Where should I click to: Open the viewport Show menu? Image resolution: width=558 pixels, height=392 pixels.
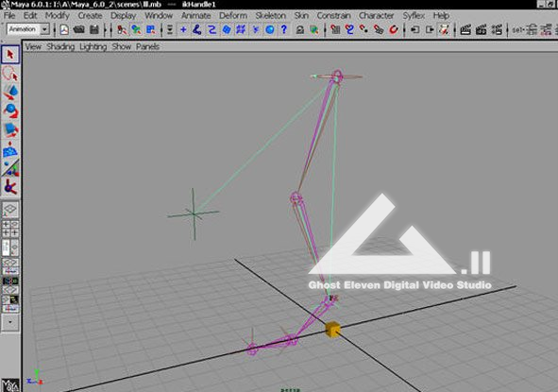click(122, 46)
